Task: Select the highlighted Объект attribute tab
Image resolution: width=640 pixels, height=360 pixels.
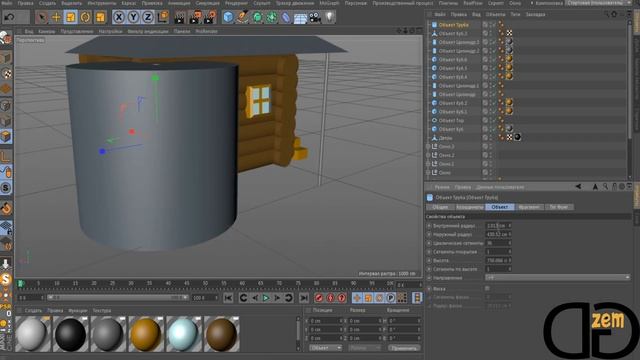Action: (500, 207)
